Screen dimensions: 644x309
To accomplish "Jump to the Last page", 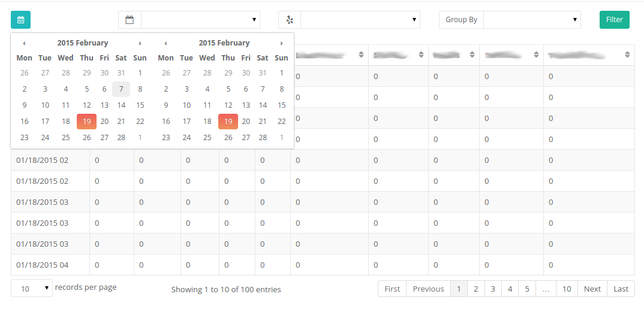I will (621, 289).
